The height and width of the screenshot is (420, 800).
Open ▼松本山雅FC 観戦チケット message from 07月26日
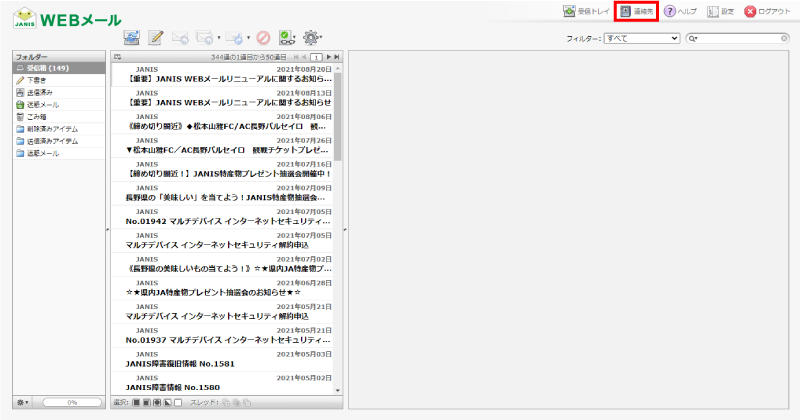pos(222,145)
